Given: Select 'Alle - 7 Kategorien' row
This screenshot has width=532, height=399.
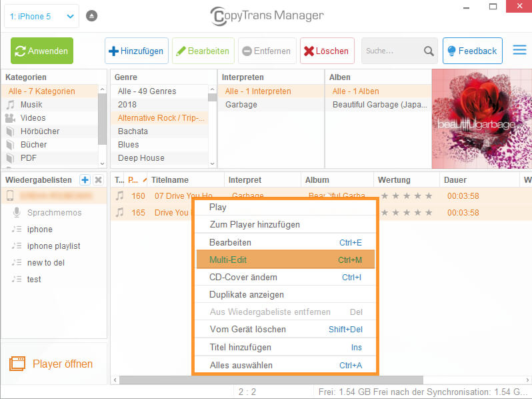Looking at the screenshot, I should tap(50, 91).
